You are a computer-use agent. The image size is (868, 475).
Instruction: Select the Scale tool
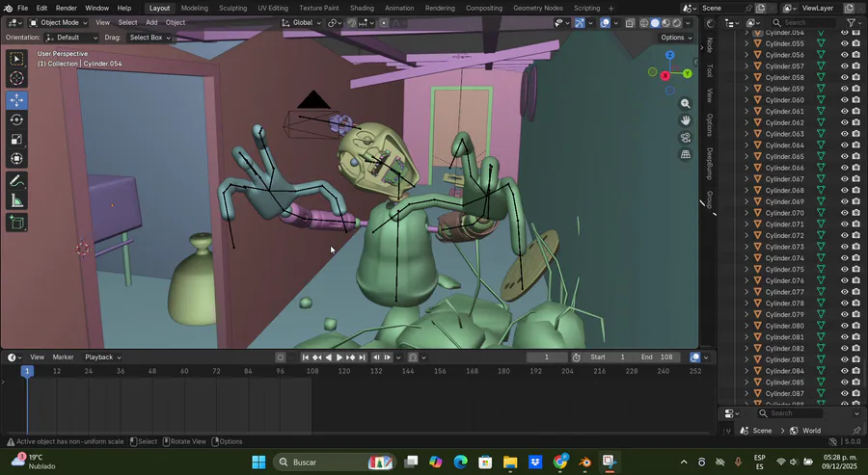[16, 140]
